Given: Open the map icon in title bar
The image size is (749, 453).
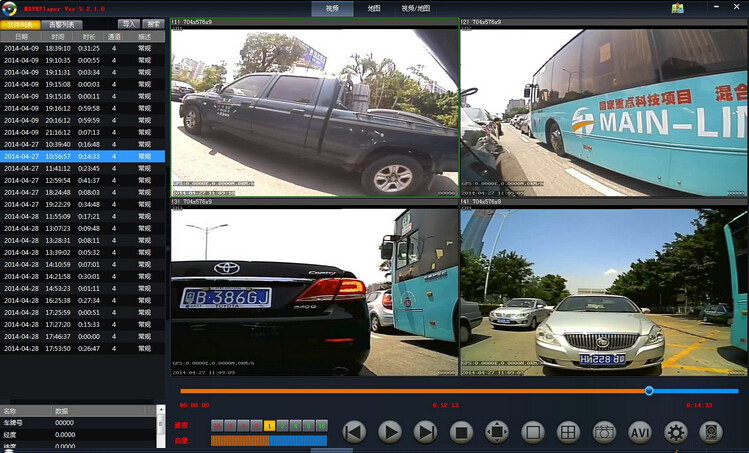Looking at the screenshot, I should pyautogui.click(x=678, y=9).
